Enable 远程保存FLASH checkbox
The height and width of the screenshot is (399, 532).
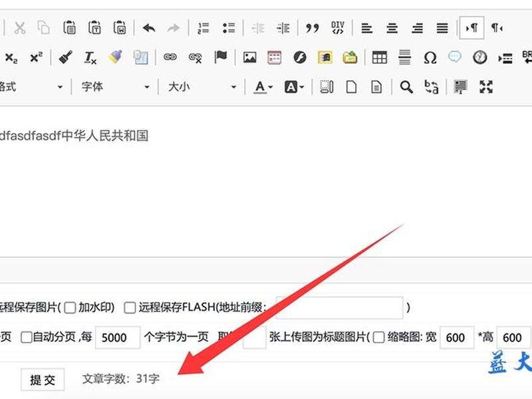(x=130, y=308)
